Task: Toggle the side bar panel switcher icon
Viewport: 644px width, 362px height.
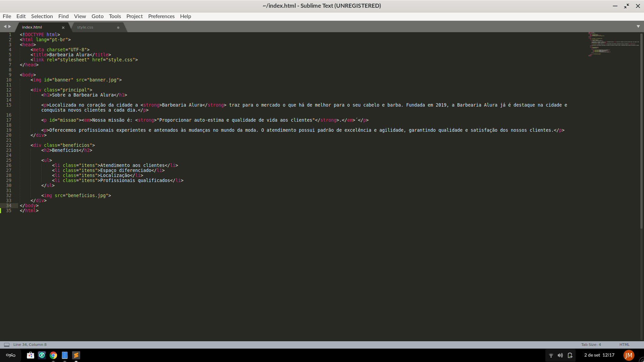Action: 6,345
